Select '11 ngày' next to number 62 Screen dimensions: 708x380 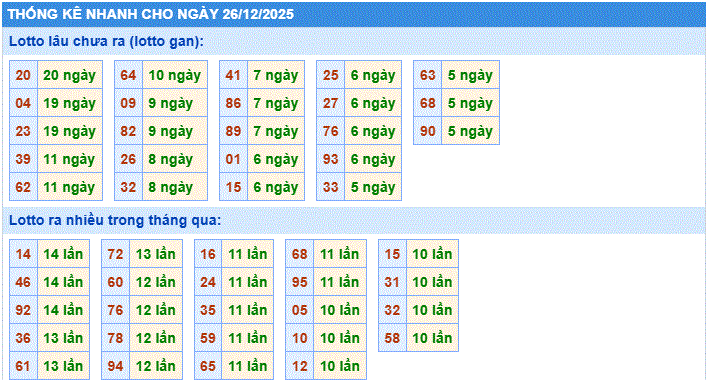(x=70, y=187)
